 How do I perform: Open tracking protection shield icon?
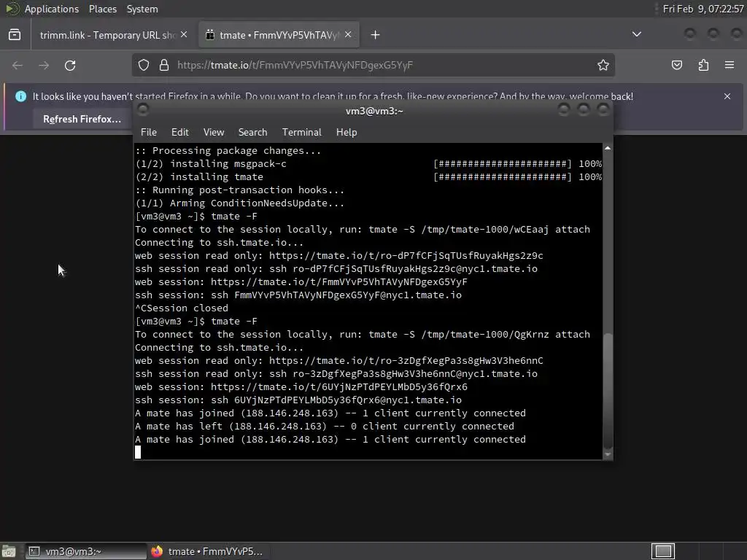click(144, 65)
